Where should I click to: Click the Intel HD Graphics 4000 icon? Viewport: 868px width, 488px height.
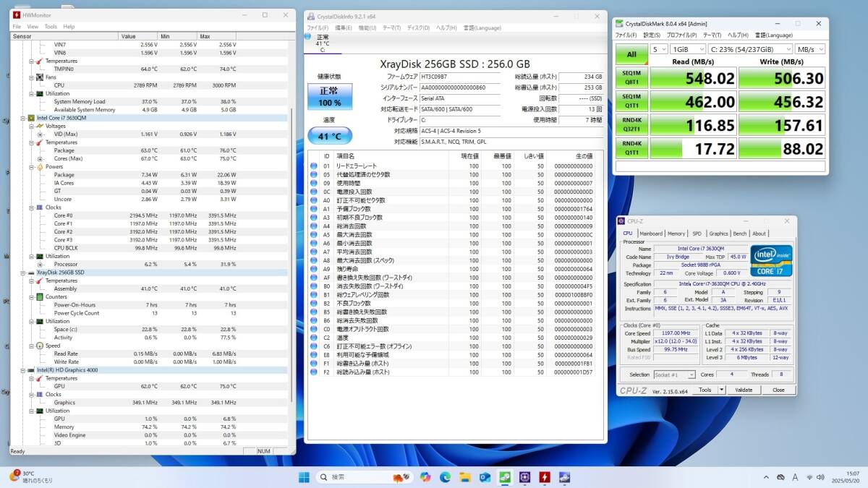tap(31, 370)
